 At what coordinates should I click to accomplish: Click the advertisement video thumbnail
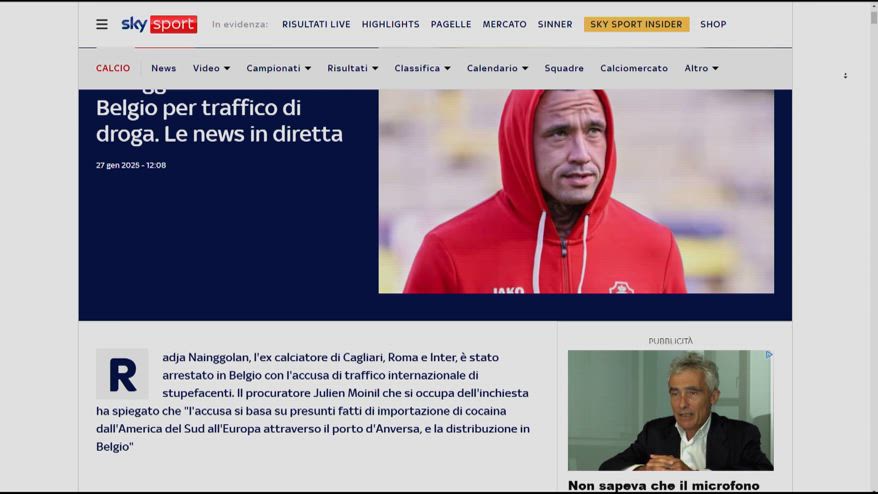[x=670, y=411]
